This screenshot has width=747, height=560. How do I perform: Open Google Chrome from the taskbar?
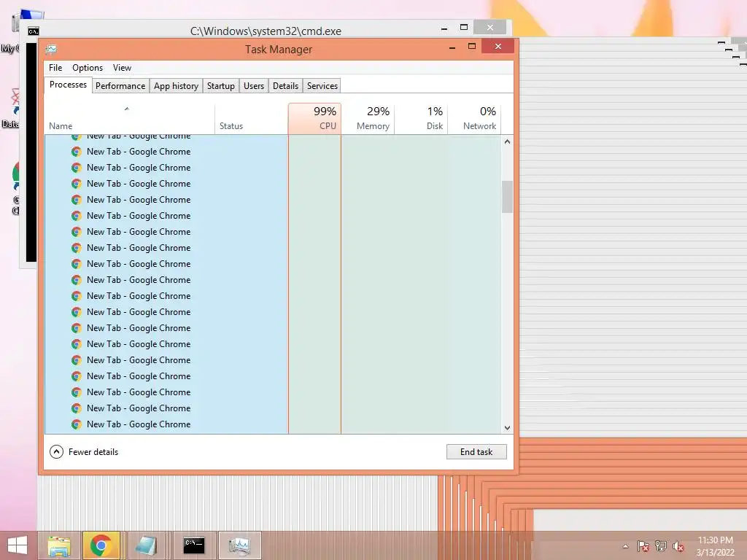point(101,545)
